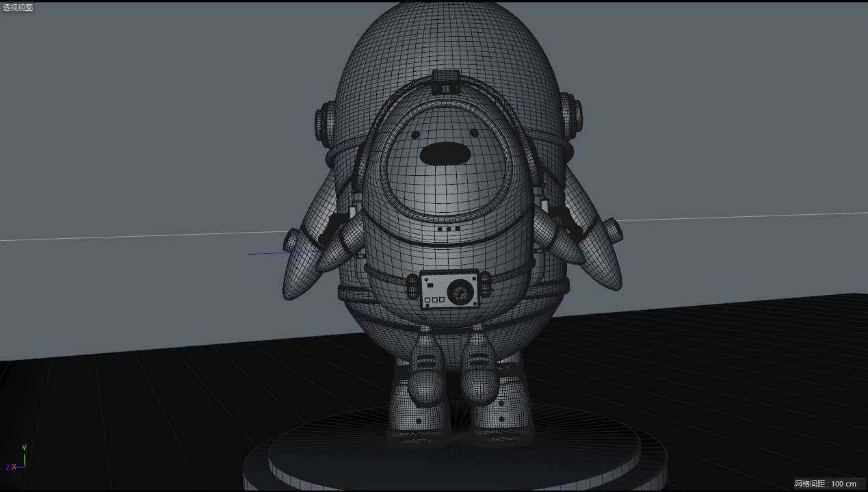Select the robot's right eye dot

click(x=474, y=133)
